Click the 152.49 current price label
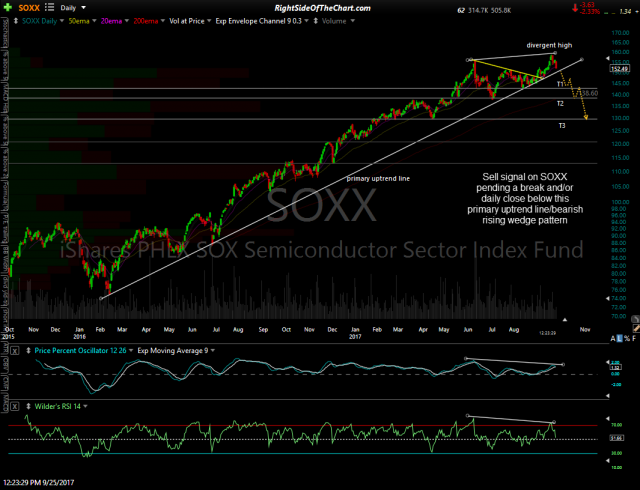This screenshot has width=640, height=490. [619, 69]
